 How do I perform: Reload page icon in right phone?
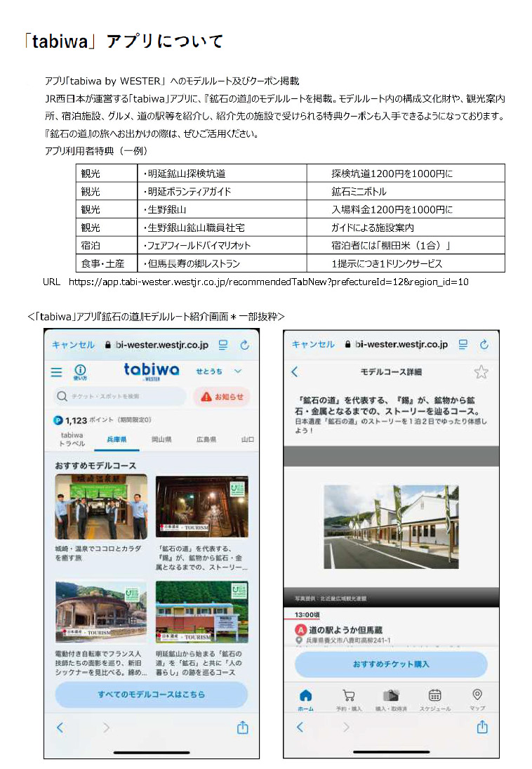[x=484, y=344]
